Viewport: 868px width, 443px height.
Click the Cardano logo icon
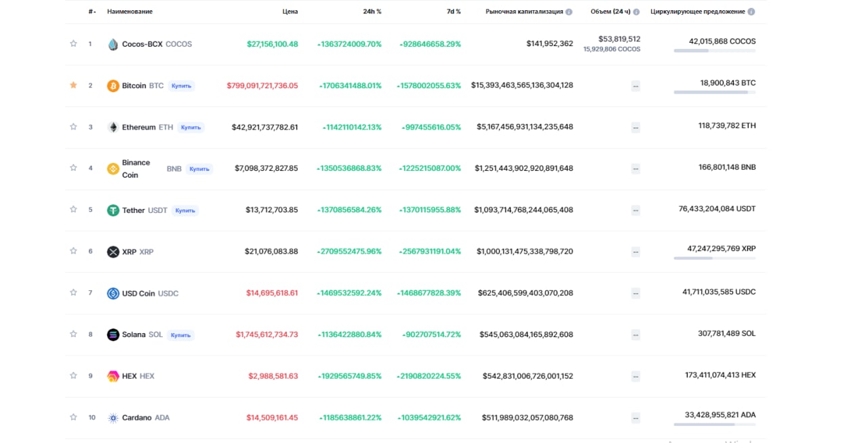tap(113, 418)
